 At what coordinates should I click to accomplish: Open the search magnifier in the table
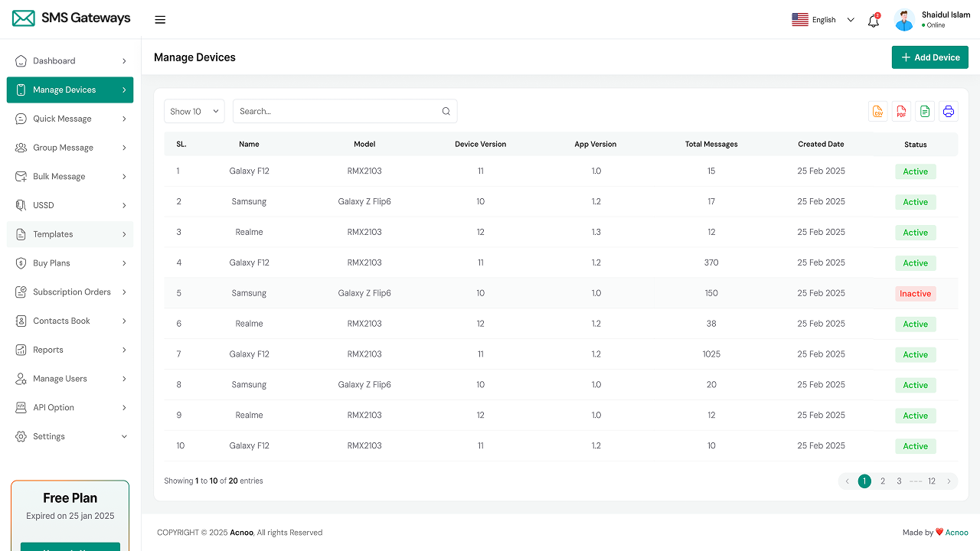[446, 111]
